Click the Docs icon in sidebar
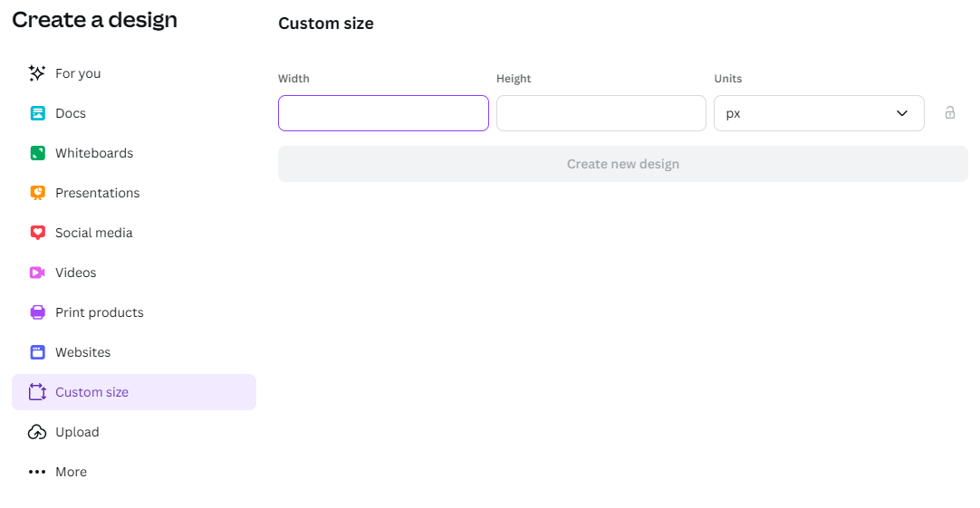The image size is (980, 508). (x=37, y=113)
